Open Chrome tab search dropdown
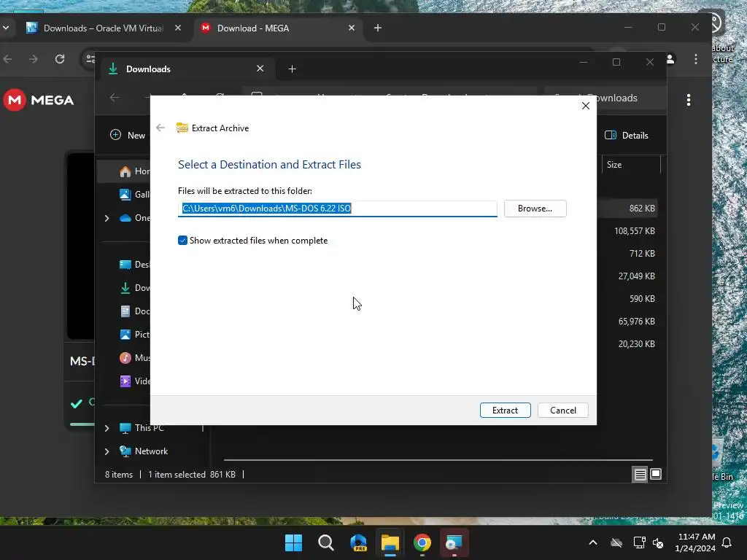The image size is (747, 560). coord(6,28)
